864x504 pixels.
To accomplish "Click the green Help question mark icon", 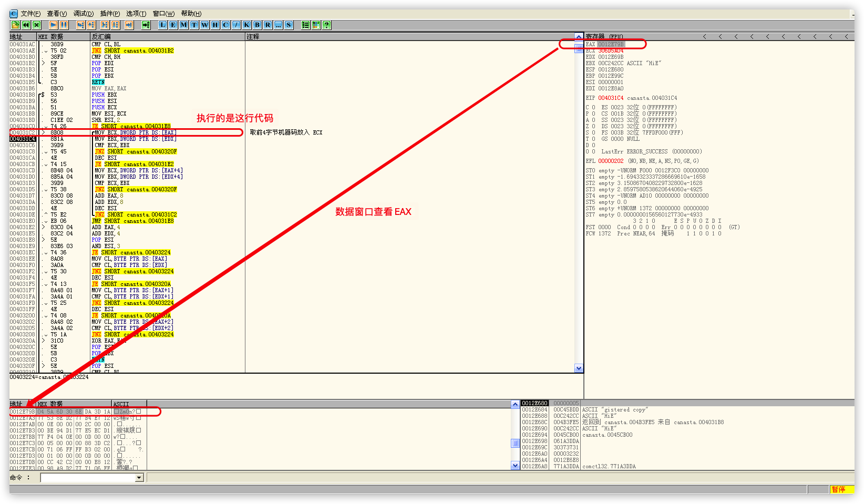I will click(326, 25).
